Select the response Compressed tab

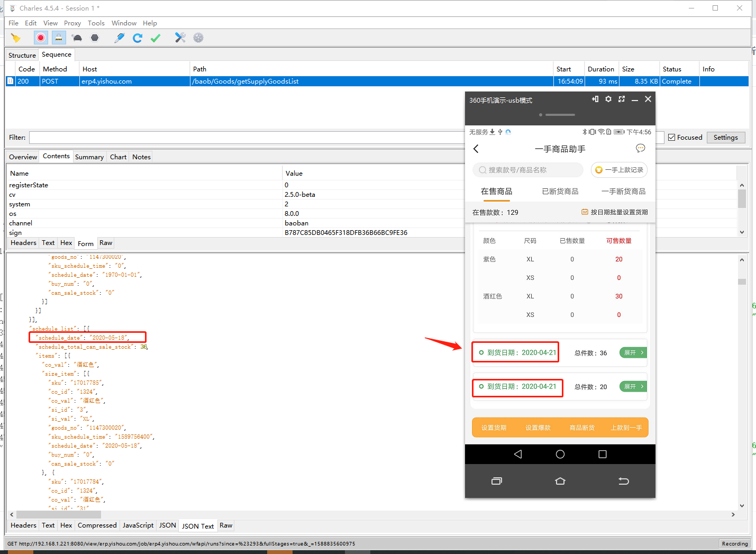click(97, 525)
